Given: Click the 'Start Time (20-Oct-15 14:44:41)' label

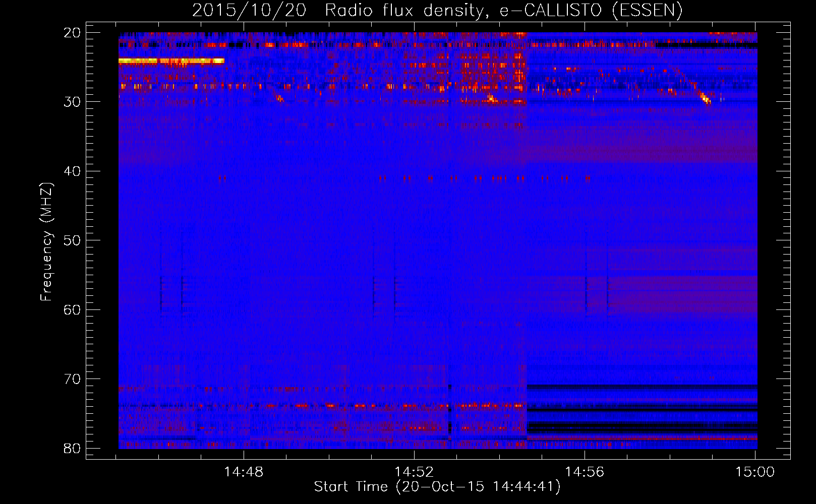Looking at the screenshot, I should pos(437,486).
